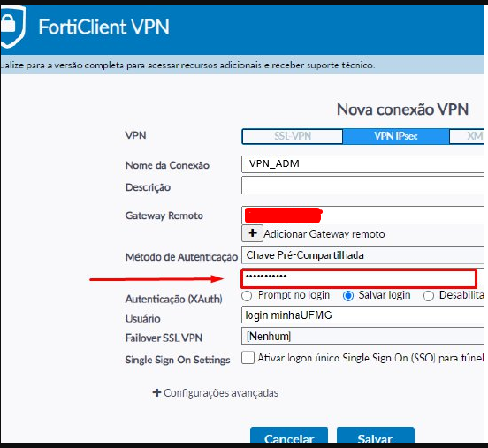
Task: Click the FortiClient VPN title text
Action: pos(104,27)
